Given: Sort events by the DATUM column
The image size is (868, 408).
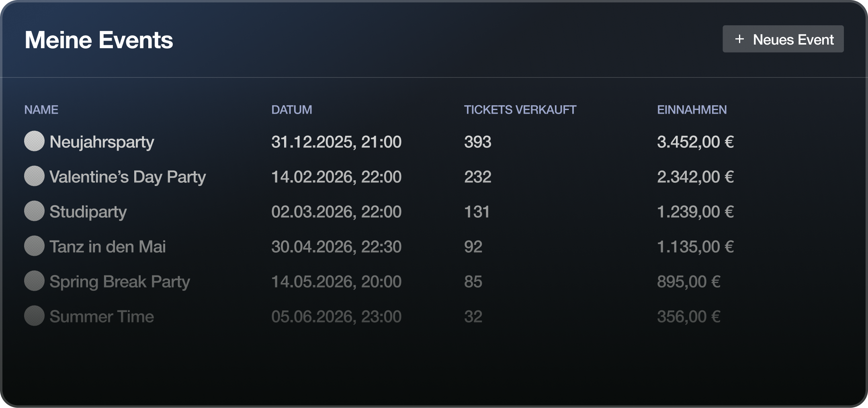Looking at the screenshot, I should [x=291, y=109].
